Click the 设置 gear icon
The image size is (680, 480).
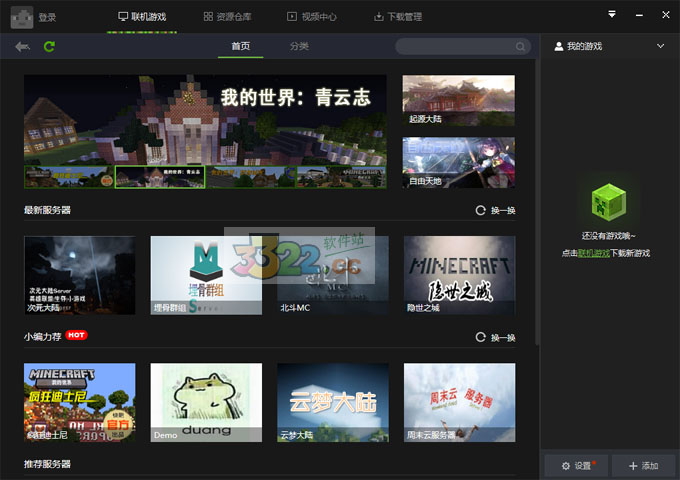tap(566, 466)
